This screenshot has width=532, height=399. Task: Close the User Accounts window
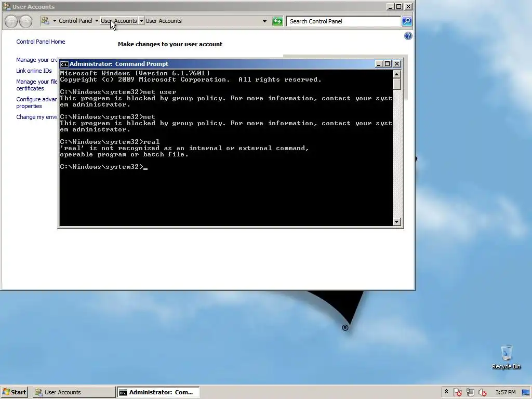pos(408,6)
